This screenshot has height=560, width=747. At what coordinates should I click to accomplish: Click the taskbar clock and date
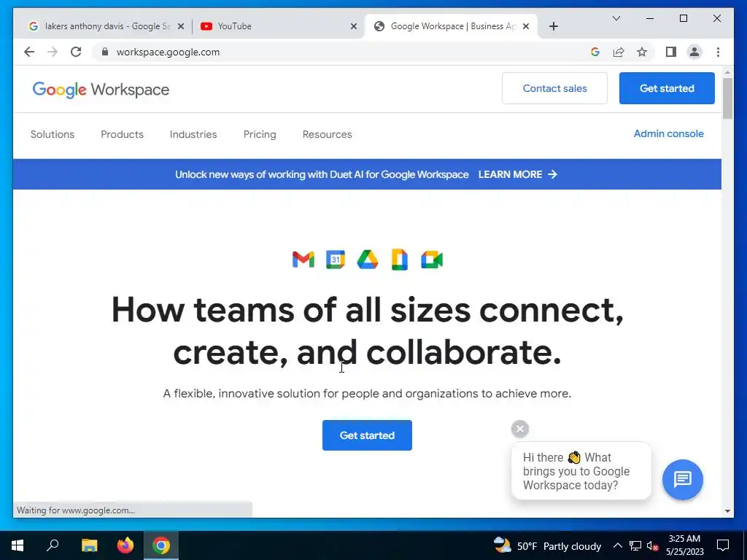(x=684, y=545)
